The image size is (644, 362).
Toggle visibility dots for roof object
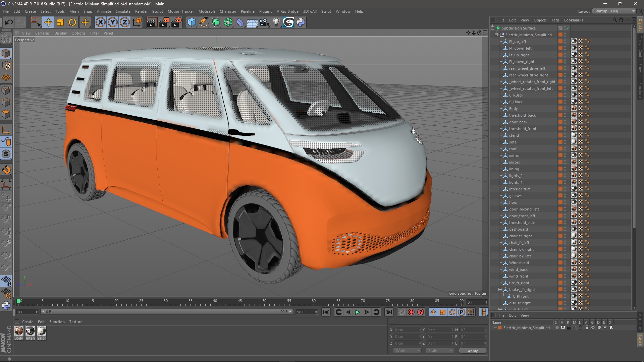coord(565,149)
